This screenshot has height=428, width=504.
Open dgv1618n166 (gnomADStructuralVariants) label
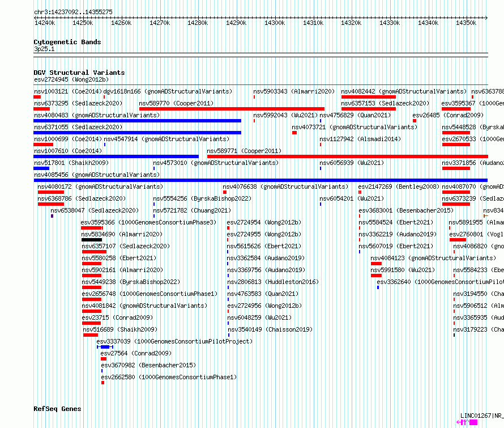[x=168, y=91]
